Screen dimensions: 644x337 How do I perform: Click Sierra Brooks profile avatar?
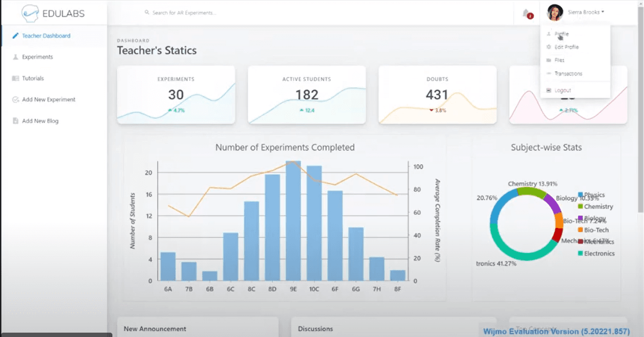pos(555,13)
